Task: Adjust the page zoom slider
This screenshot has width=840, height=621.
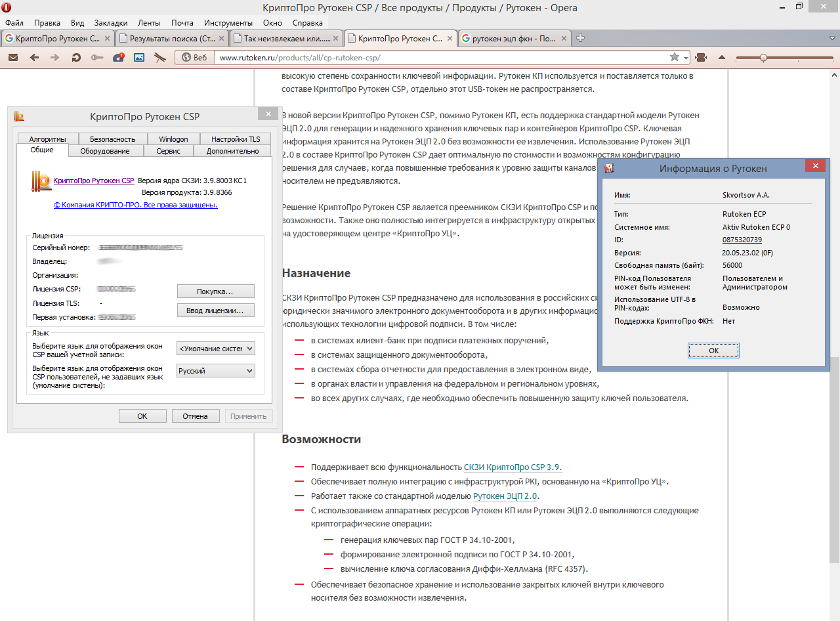Action: tap(763, 58)
